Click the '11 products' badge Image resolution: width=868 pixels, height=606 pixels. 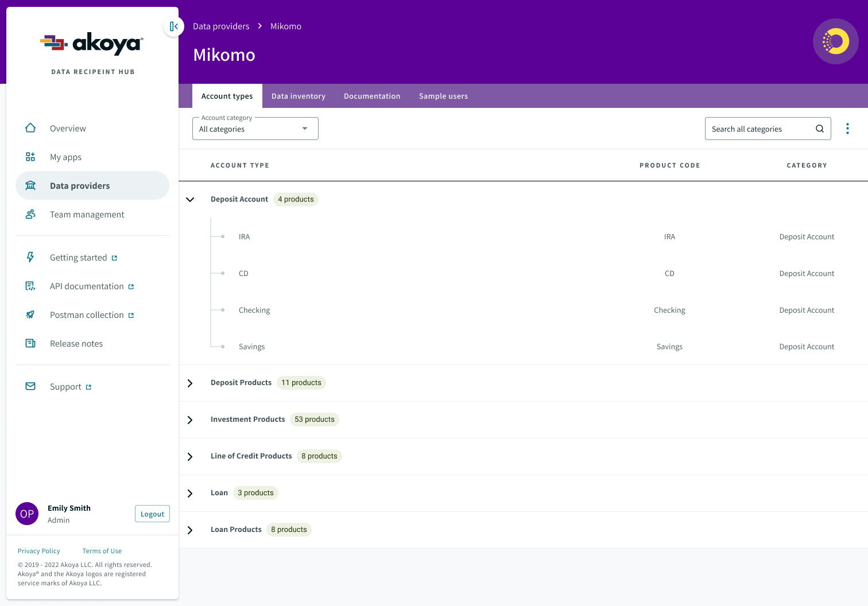click(x=301, y=383)
